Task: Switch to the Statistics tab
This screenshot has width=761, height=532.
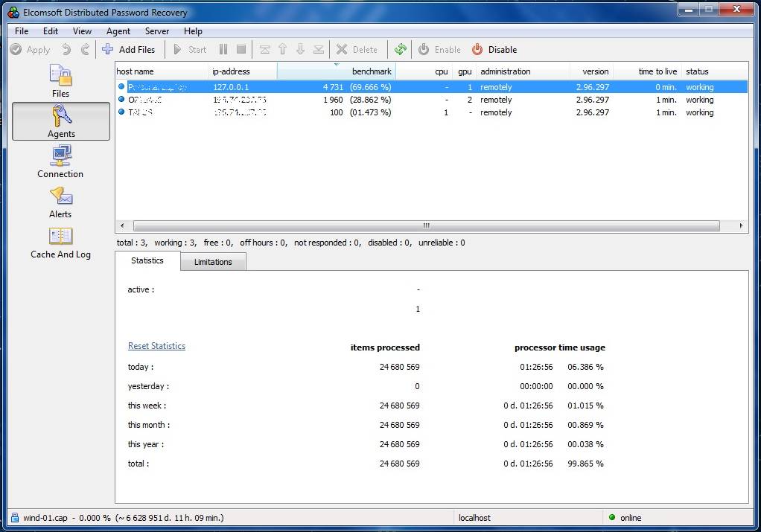Action: click(147, 260)
